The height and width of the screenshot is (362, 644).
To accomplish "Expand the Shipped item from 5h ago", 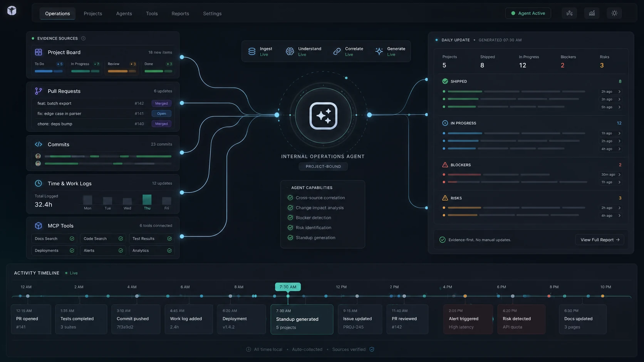I will click(619, 107).
